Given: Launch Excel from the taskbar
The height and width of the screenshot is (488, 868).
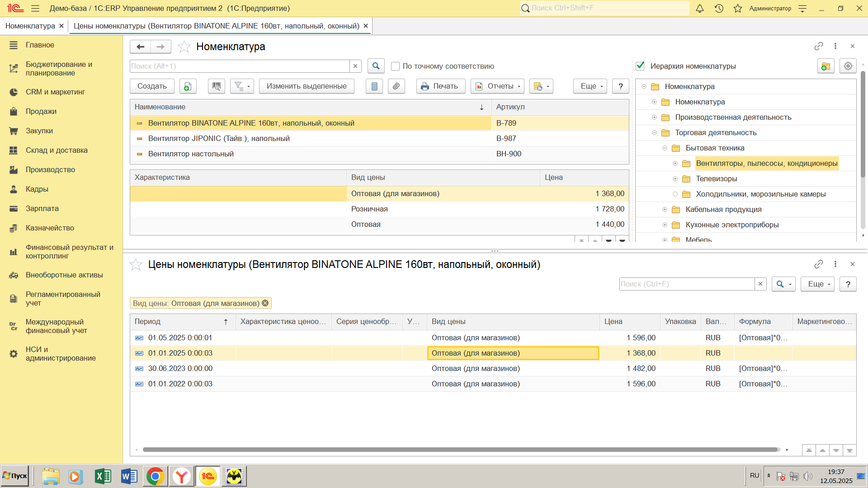Looking at the screenshot, I should coord(103,476).
